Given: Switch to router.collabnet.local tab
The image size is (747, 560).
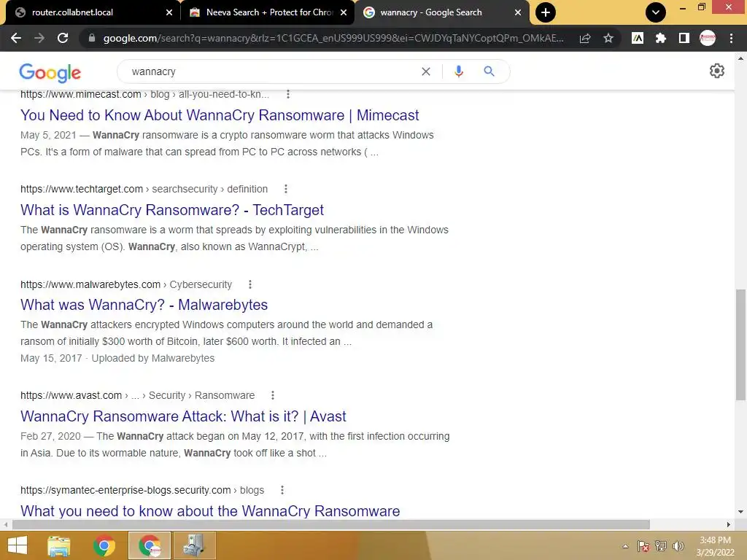Looking at the screenshot, I should point(93,12).
